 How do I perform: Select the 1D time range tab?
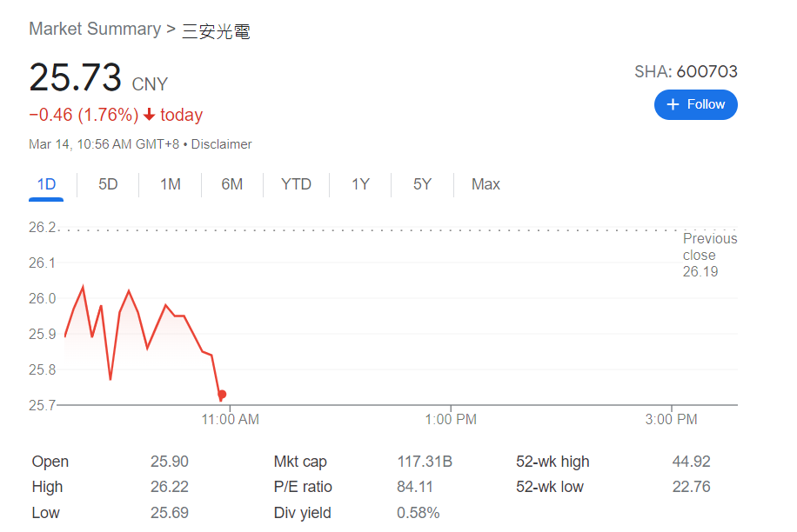pos(46,184)
